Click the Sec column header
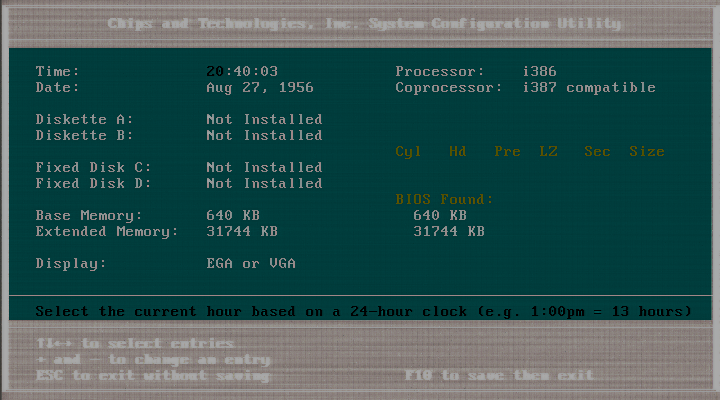The width and height of the screenshot is (720, 400). pyautogui.click(x=597, y=152)
